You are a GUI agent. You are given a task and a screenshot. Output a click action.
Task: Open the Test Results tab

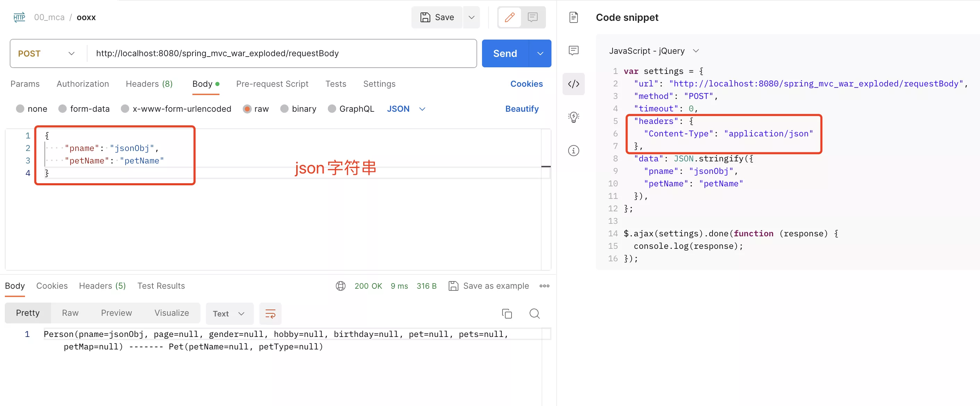(x=161, y=286)
